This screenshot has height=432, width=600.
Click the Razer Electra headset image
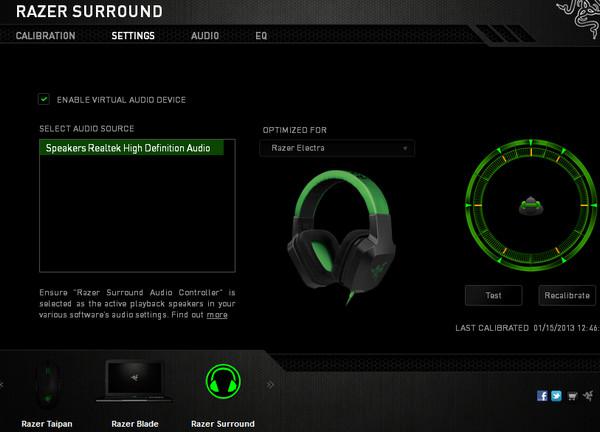341,236
